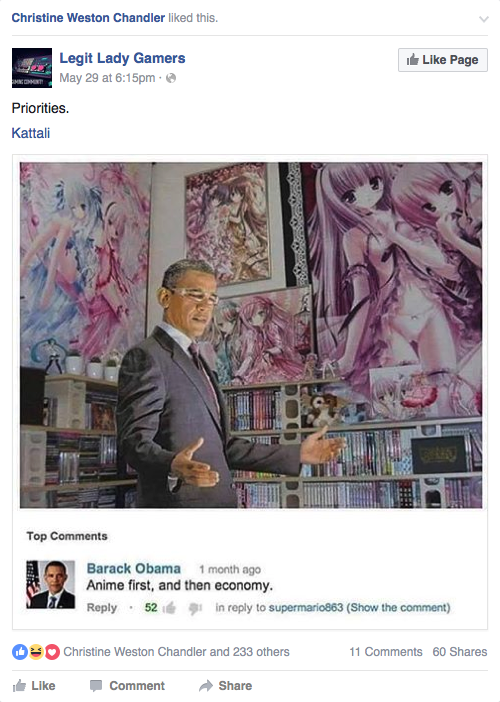This screenshot has height=702, width=500.
Task: Open the shared anime room photo
Action: (251, 335)
